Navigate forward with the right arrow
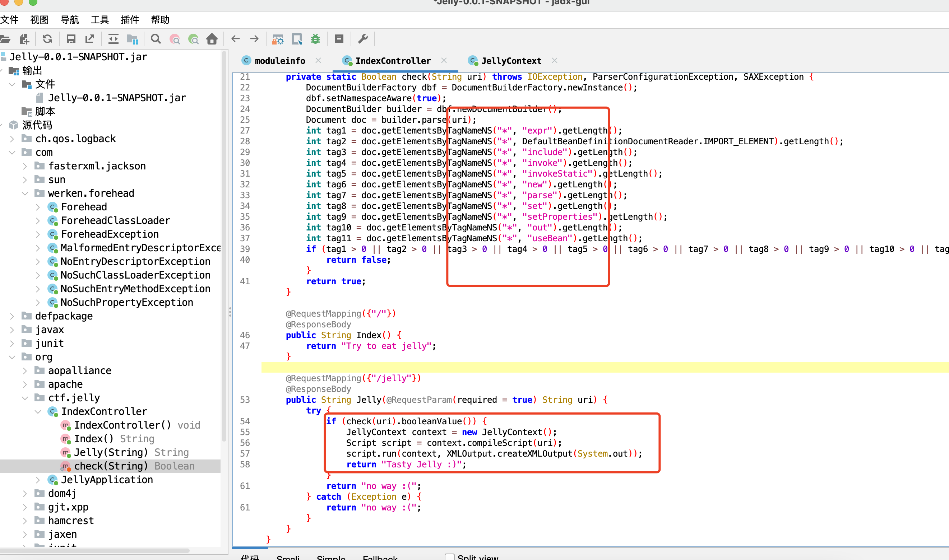Screen dimensions: 949x560 pos(254,38)
